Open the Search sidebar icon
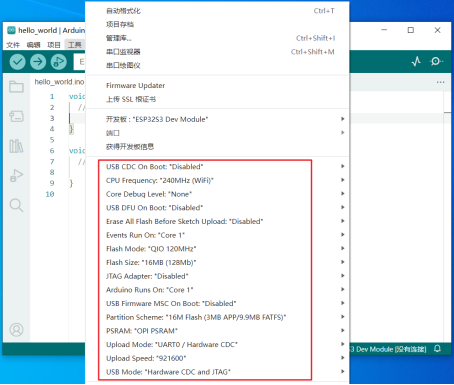The image size is (454, 385). pyautogui.click(x=16, y=205)
